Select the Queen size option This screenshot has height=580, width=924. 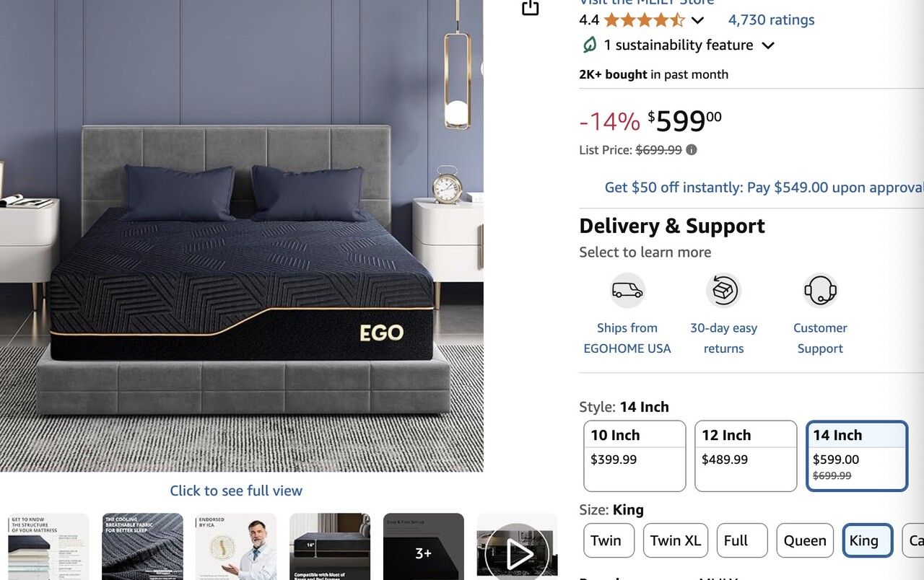[x=805, y=540]
